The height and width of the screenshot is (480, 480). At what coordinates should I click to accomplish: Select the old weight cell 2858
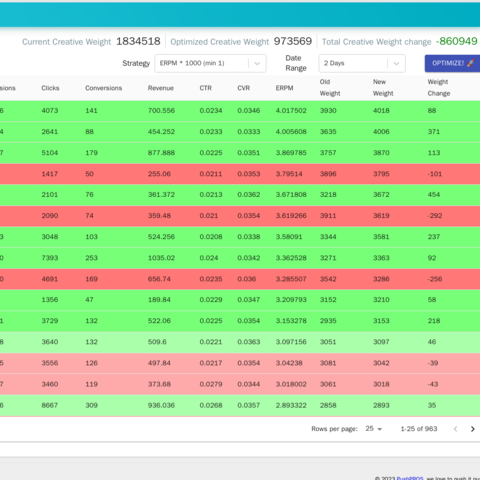click(328, 405)
